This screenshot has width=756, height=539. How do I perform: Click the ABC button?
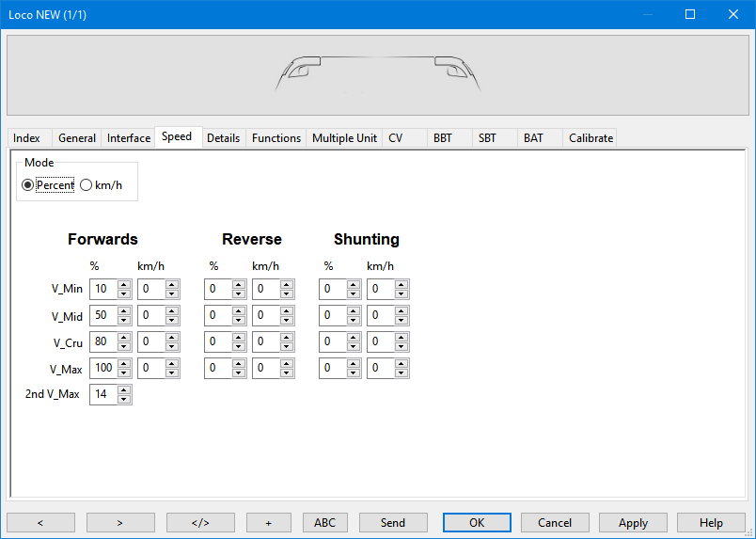tap(324, 523)
